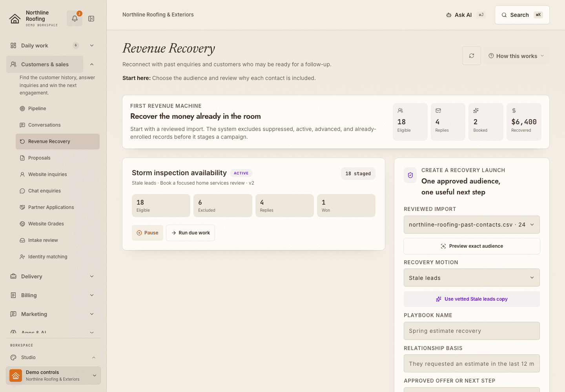Viewport: 565px width, 392px height.
Task: Open the notifications bell
Action: 75,18
